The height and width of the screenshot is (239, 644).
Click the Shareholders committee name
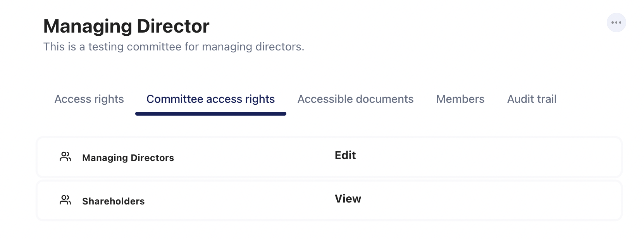point(113,201)
